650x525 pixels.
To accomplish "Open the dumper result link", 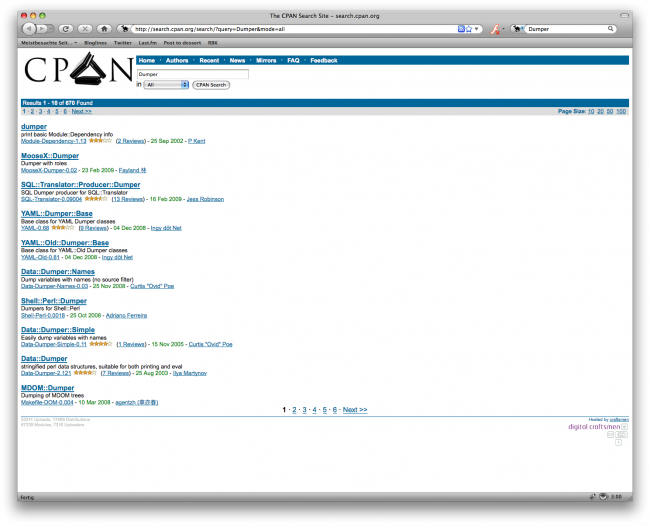I will tap(34, 126).
